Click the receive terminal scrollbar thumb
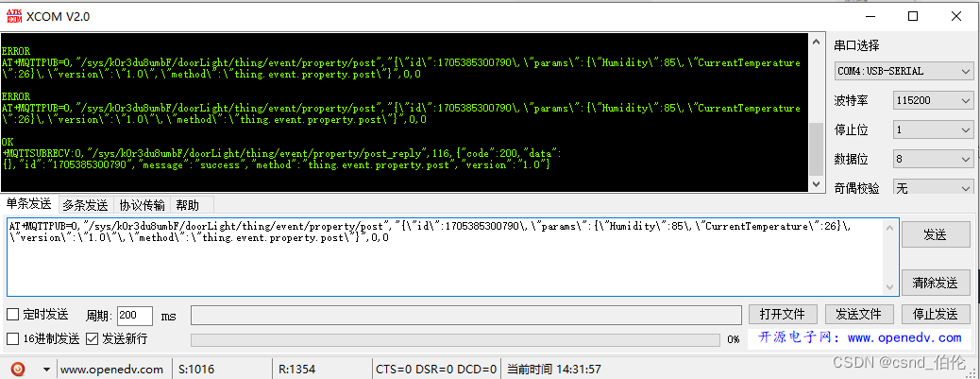Viewport: 980px width, 379px height. pyautogui.click(x=817, y=148)
